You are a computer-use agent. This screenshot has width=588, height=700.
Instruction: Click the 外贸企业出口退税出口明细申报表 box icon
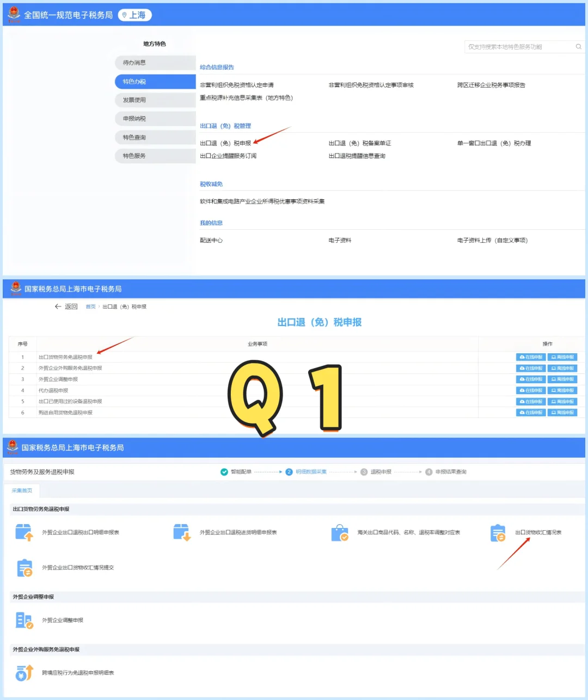[x=24, y=532]
